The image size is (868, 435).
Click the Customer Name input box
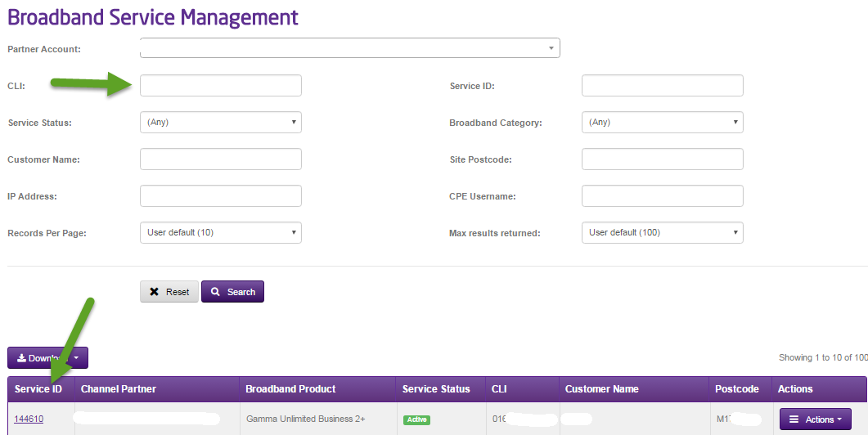221,159
